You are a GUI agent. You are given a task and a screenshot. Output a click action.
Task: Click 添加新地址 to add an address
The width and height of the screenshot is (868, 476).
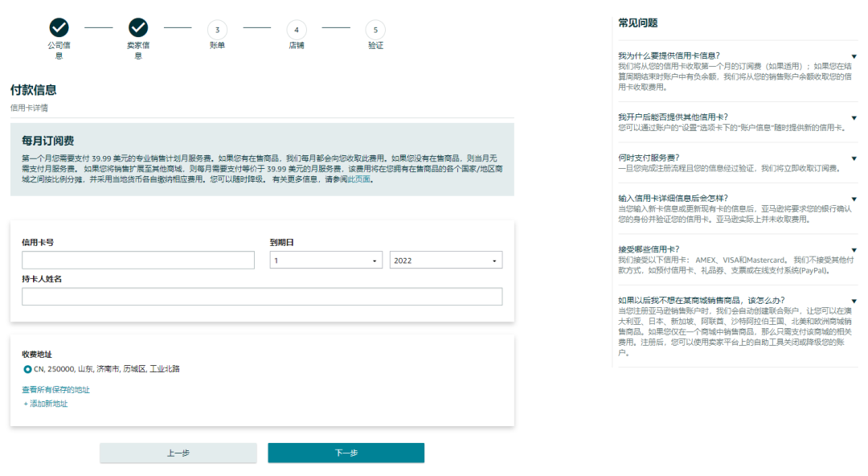[x=45, y=403]
